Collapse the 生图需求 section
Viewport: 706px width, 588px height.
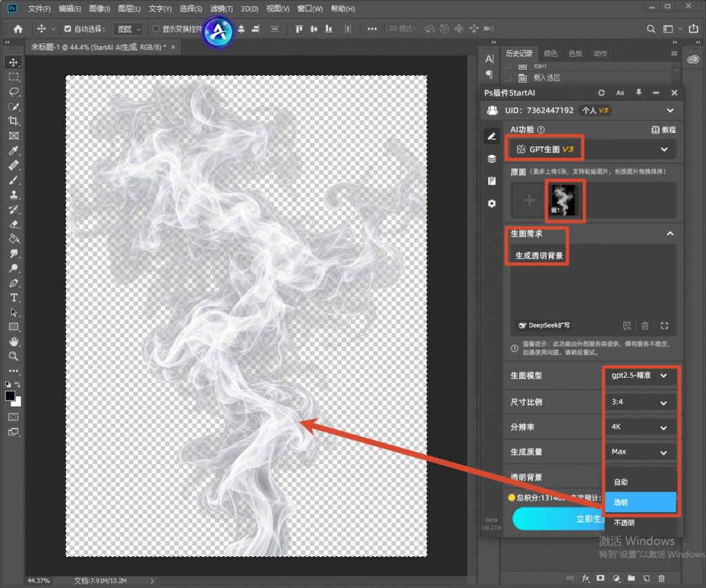click(x=670, y=233)
